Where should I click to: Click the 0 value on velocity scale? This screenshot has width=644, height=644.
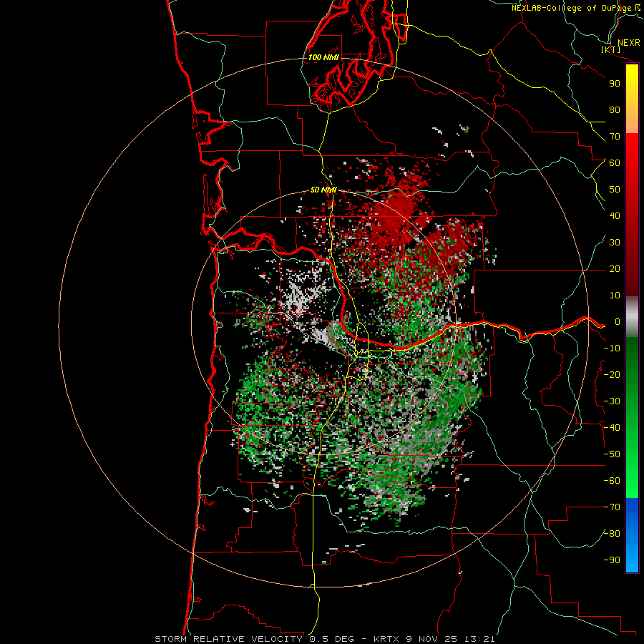618,321
